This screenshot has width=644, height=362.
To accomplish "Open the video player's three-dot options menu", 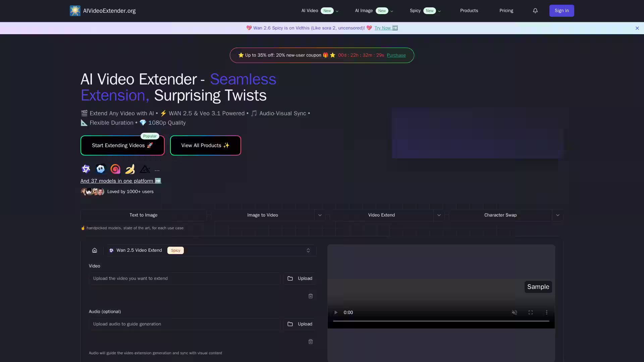I will click(547, 312).
